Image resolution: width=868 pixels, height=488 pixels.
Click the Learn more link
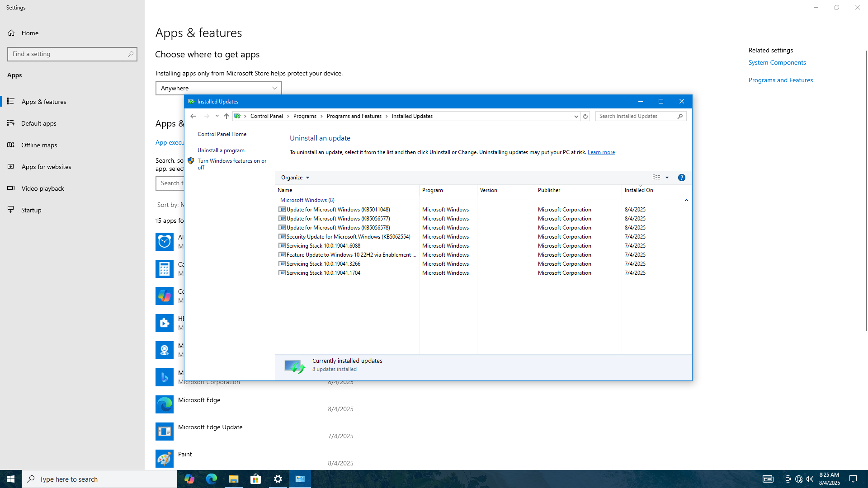click(x=601, y=152)
